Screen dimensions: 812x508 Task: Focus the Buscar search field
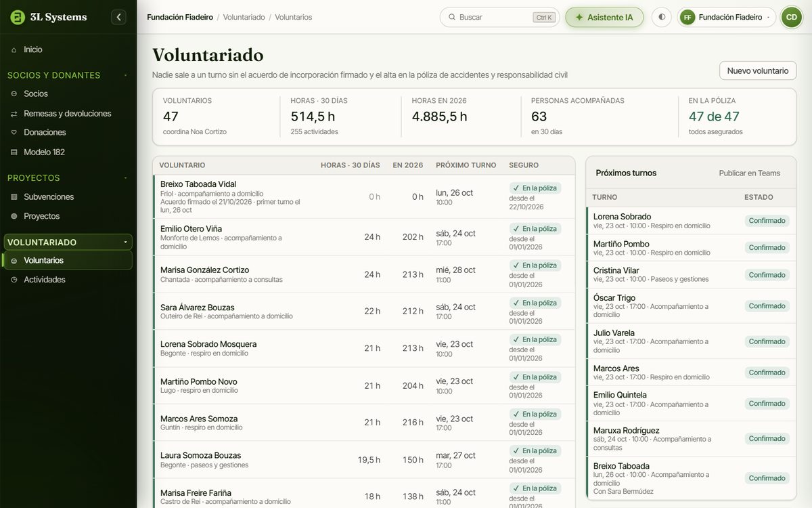tap(499, 17)
